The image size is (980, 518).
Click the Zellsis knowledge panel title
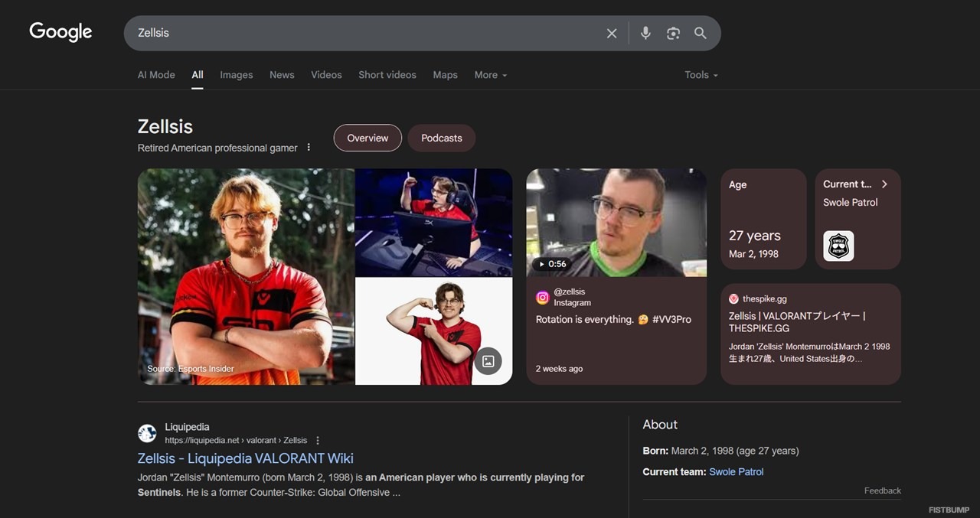[165, 127]
